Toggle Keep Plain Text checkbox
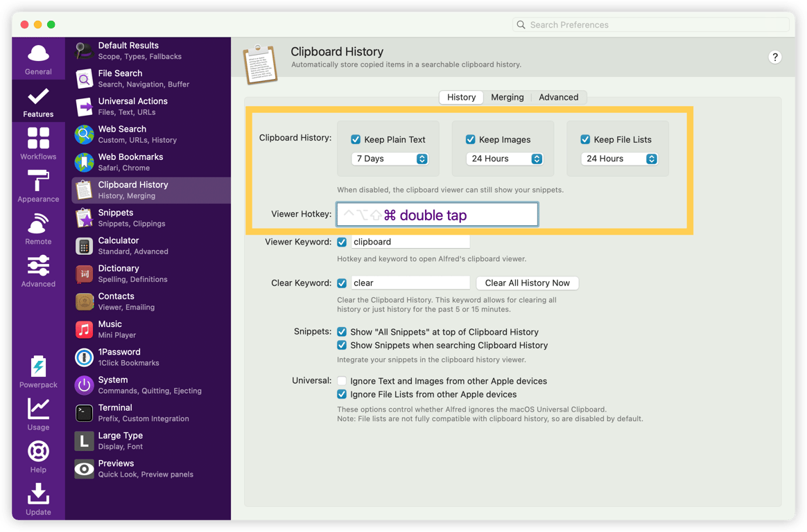 (356, 139)
